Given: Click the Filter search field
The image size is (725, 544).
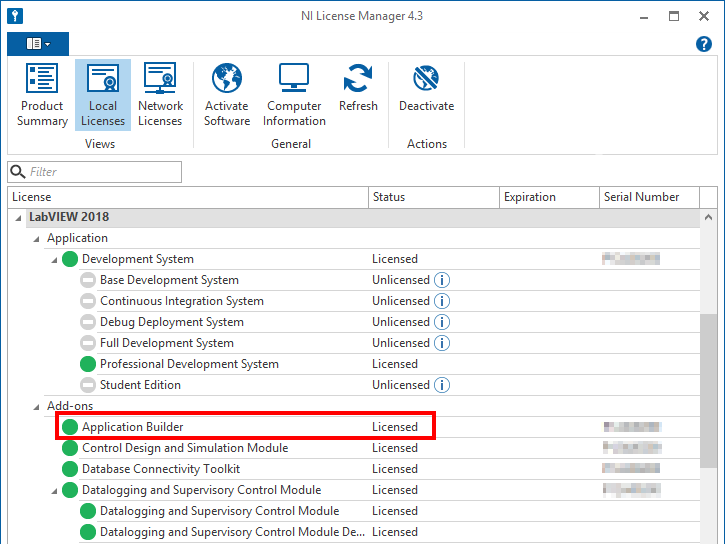Looking at the screenshot, I should [x=94, y=172].
